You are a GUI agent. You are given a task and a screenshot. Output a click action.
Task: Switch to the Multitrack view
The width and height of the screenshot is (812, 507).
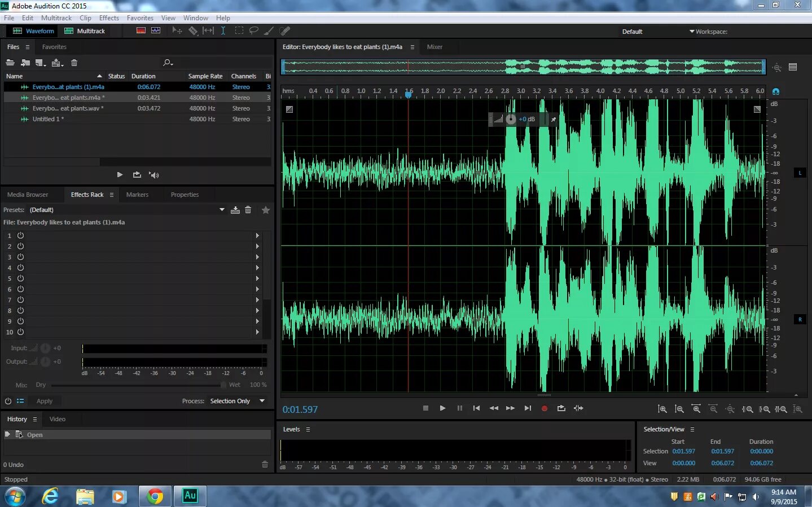(85, 31)
